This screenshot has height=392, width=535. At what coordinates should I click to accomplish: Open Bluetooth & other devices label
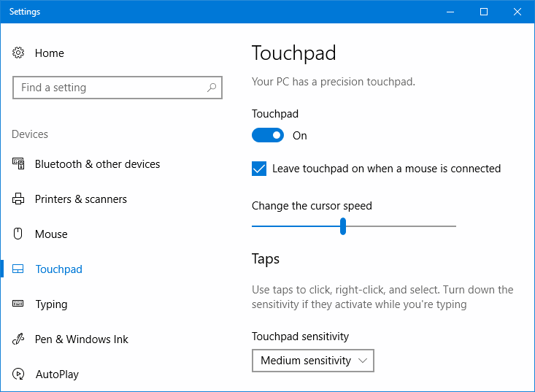(97, 164)
